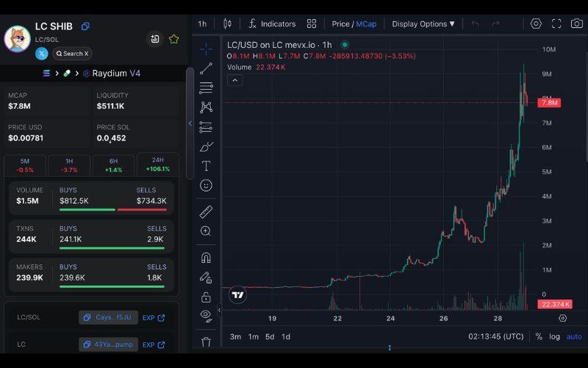Select the 5d date range
Viewport: 588px width, 368px height.
coord(270,337)
